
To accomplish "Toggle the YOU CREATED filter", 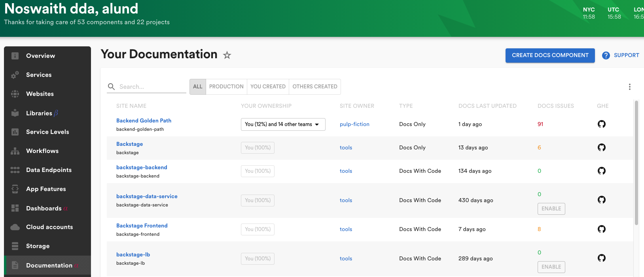I will (x=268, y=87).
